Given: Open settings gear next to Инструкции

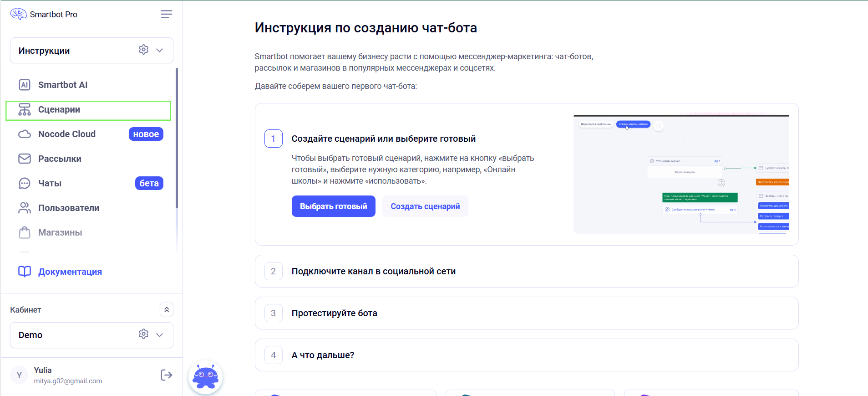Looking at the screenshot, I should coord(143,50).
